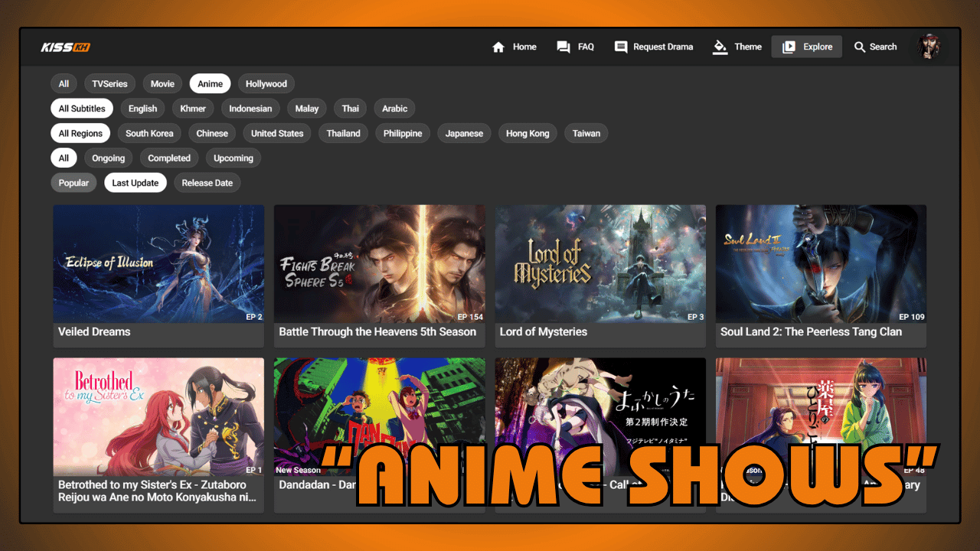Screen dimensions: 980x551
Task: Sort results by Release Date
Action: point(207,182)
